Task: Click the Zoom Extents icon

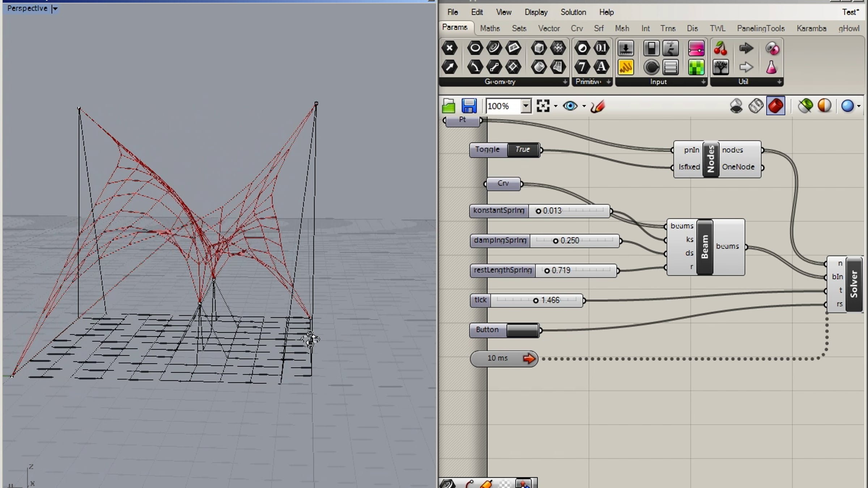Action: [x=543, y=106]
